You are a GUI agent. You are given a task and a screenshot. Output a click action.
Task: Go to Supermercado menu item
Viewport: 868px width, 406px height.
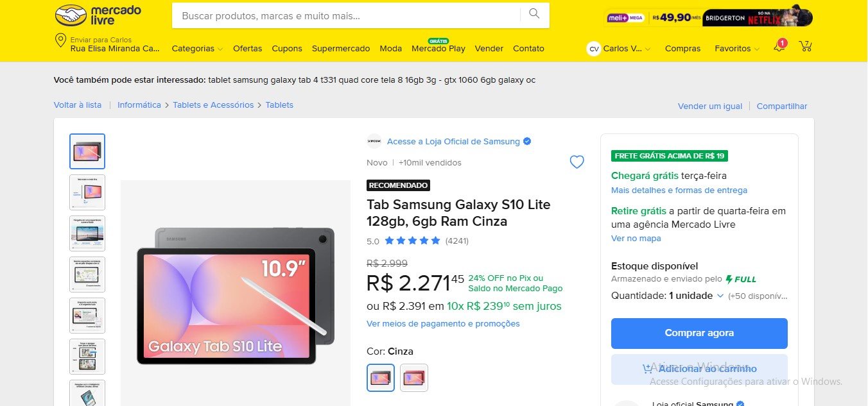tap(341, 49)
